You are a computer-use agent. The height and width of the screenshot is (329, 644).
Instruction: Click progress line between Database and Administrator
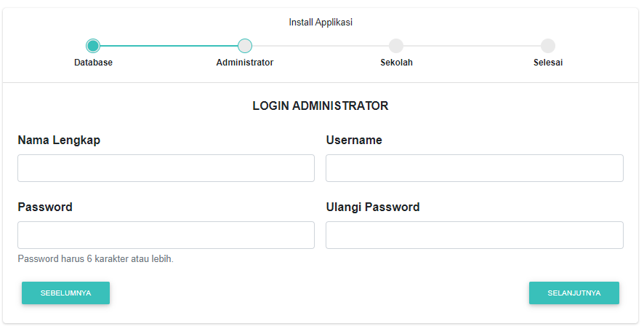click(x=169, y=46)
